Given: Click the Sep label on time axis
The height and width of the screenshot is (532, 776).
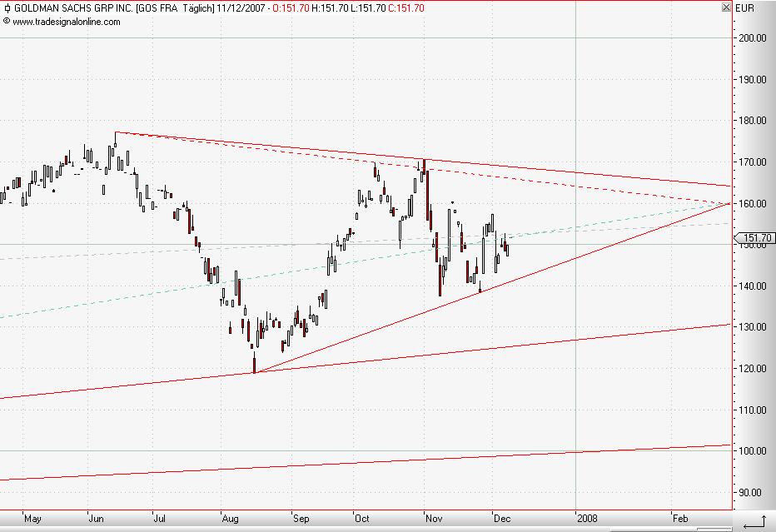Looking at the screenshot, I should click(x=301, y=519).
